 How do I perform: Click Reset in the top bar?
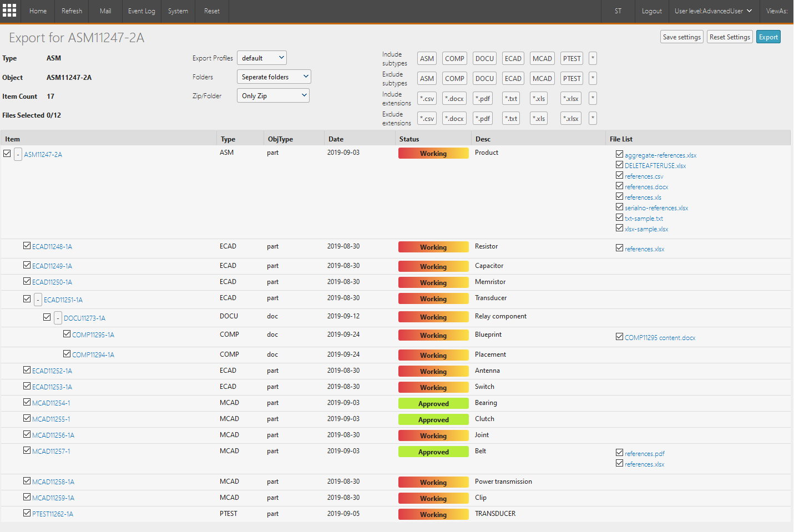tap(212, 11)
